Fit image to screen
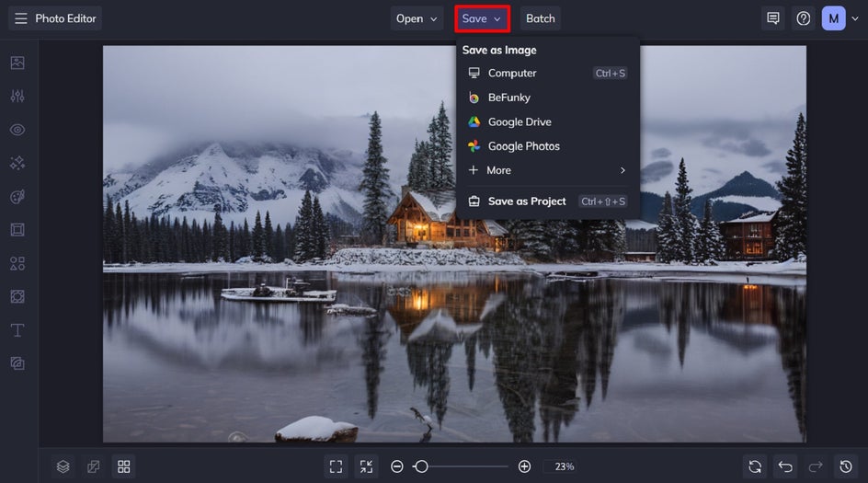The height and width of the screenshot is (483, 868). point(336,466)
